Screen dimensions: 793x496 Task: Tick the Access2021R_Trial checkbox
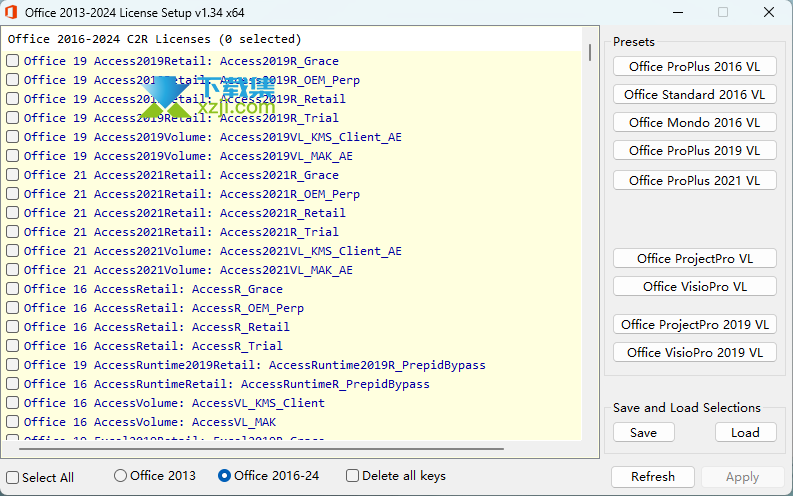tap(13, 232)
